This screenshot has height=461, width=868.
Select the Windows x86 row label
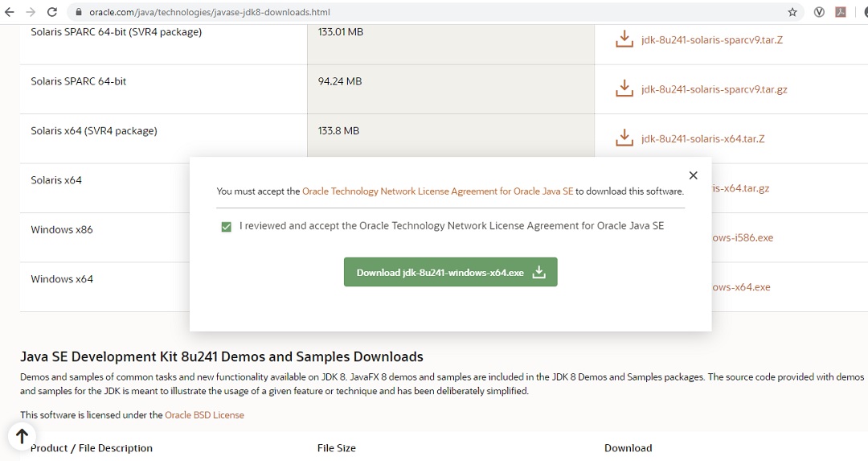coord(62,229)
